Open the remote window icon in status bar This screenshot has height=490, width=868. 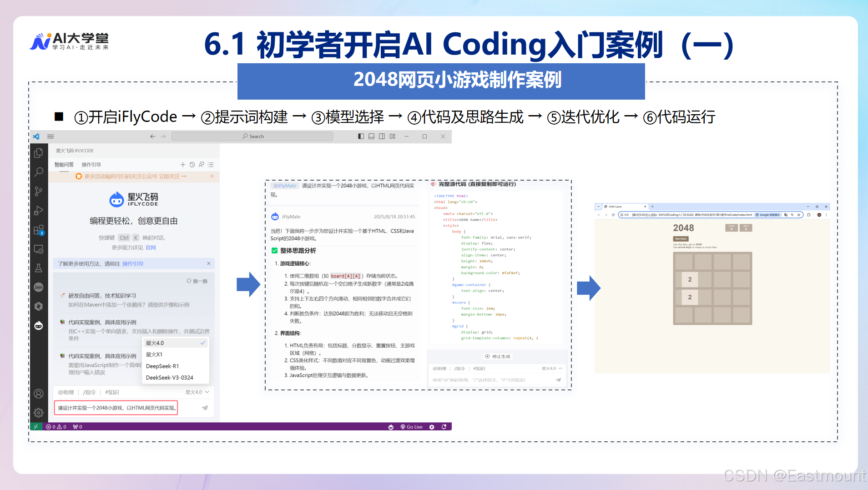[x=35, y=427]
